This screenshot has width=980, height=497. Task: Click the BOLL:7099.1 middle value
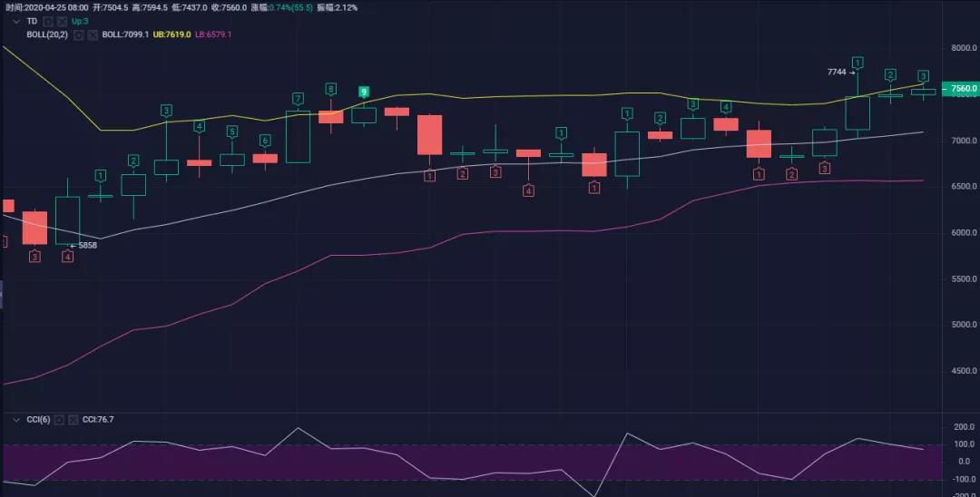pos(125,34)
